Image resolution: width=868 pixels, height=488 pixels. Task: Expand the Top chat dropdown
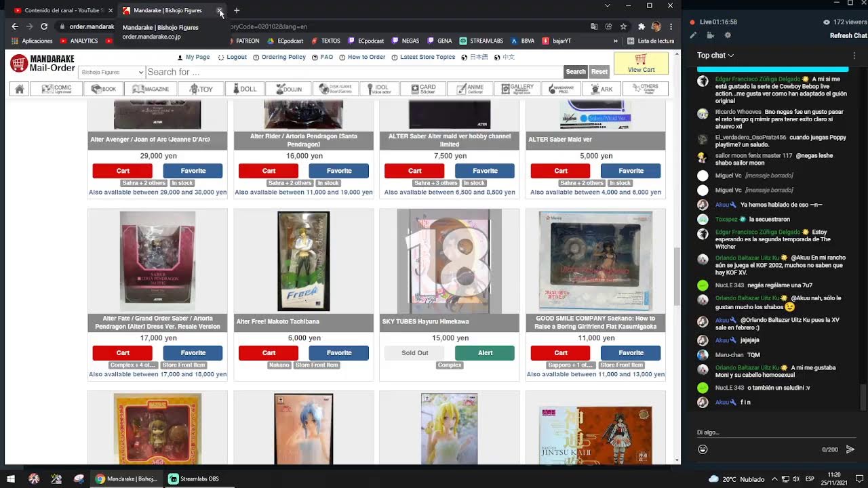tap(715, 55)
